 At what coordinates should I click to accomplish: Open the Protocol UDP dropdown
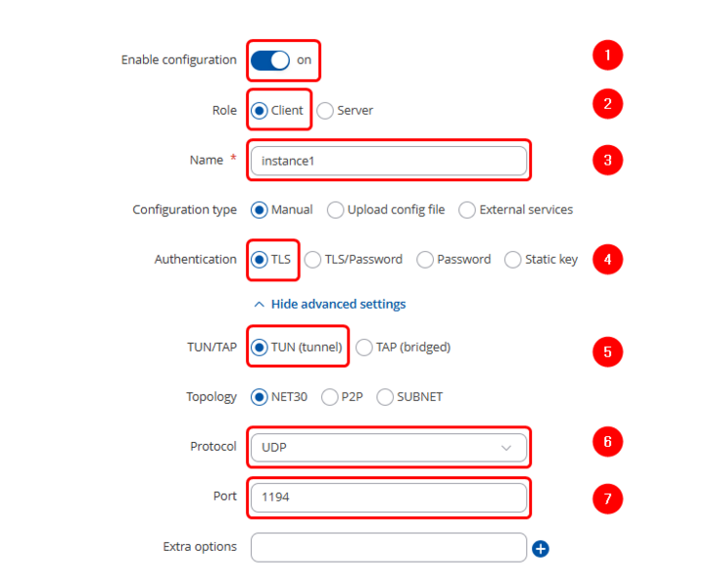(388, 448)
